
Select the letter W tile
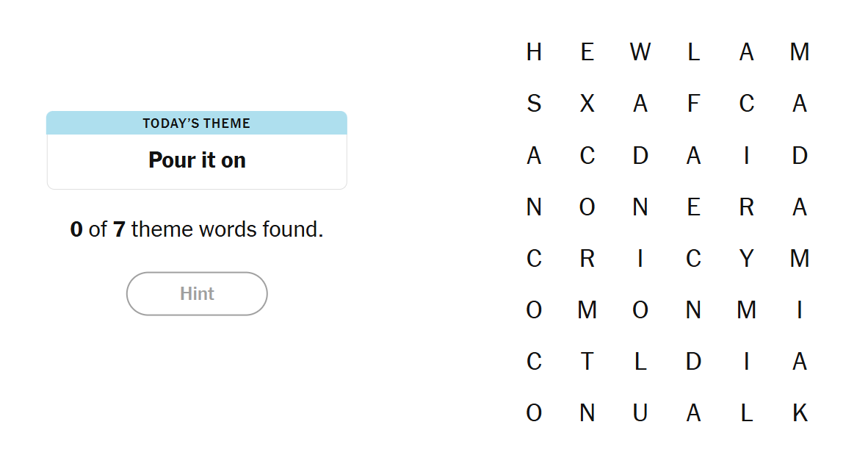pos(640,52)
